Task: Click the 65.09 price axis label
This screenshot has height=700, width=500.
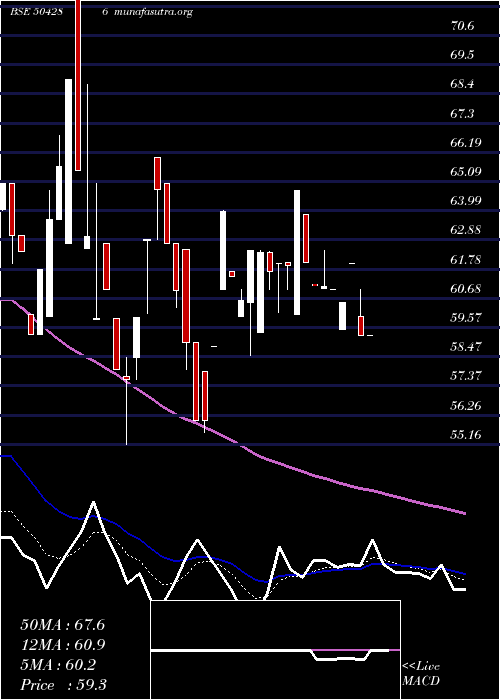Action: pos(466,172)
